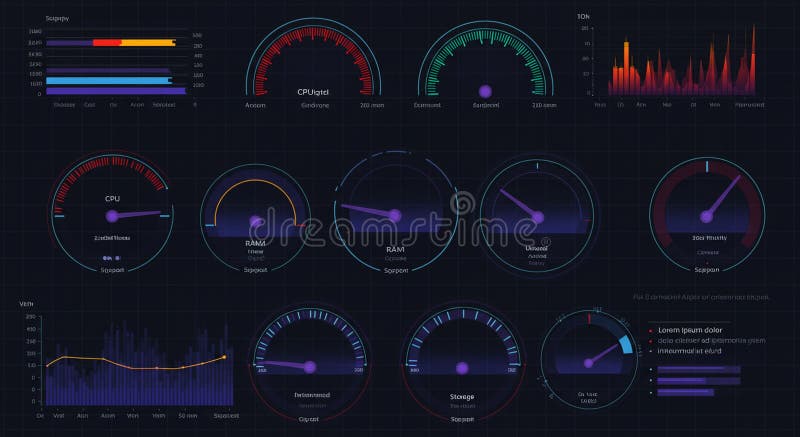Click the red marker atop the small bottom-right gauge

pos(589,319)
